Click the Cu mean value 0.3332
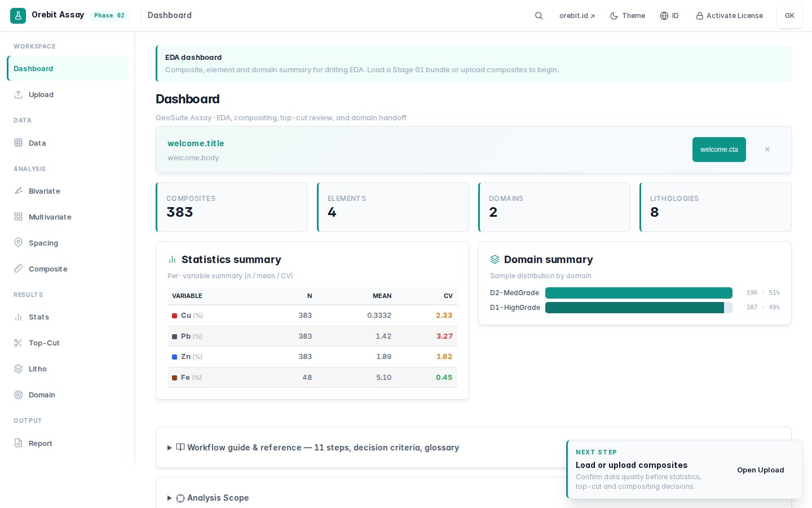812x508 pixels. [379, 315]
